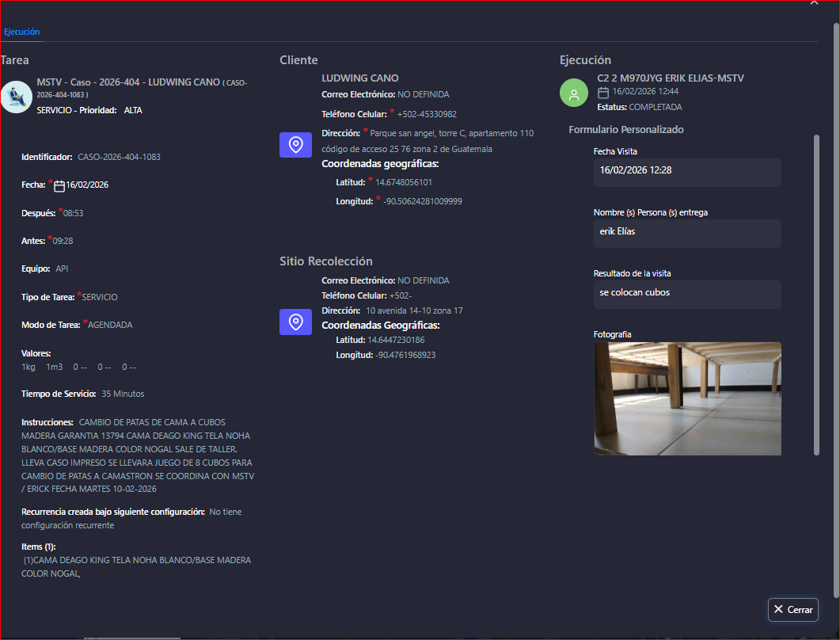Click the COMPLETADA status text

(x=655, y=107)
